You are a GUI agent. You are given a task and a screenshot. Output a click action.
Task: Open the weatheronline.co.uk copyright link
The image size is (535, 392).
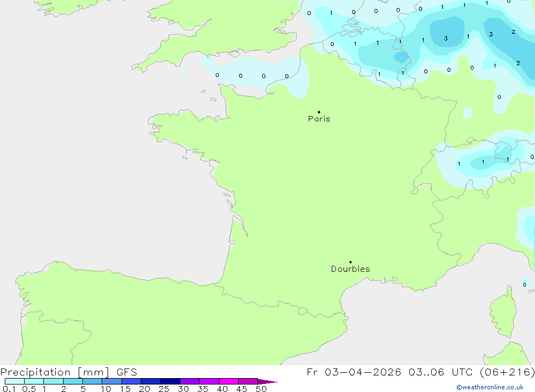[x=490, y=387]
